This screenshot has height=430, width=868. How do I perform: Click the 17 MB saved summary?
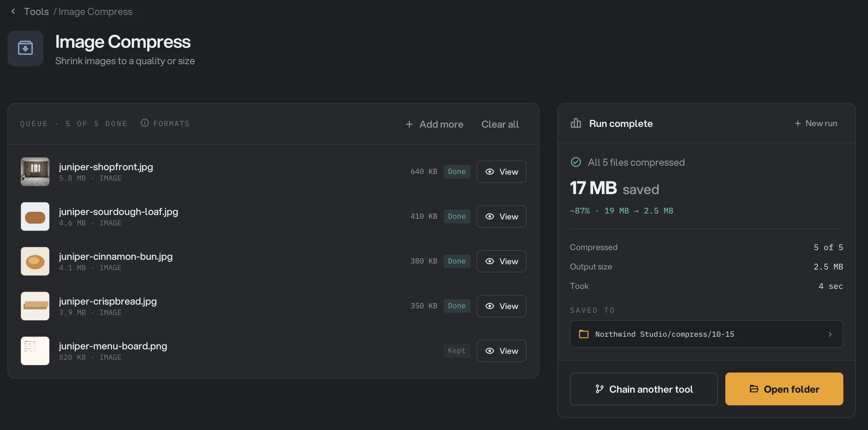[614, 188]
